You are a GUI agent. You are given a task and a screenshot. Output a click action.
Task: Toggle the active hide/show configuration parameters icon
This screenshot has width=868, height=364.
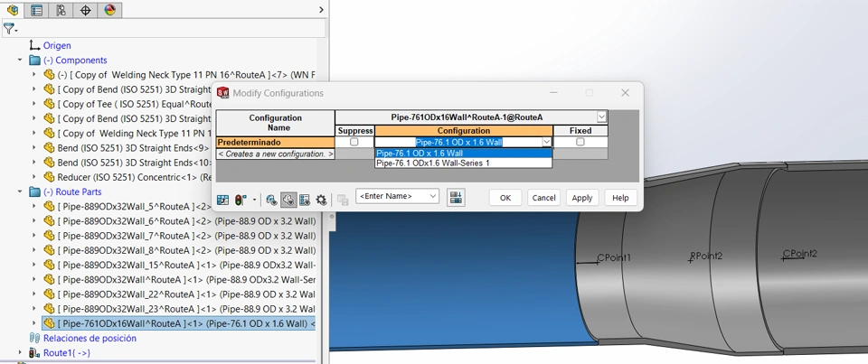(288, 200)
